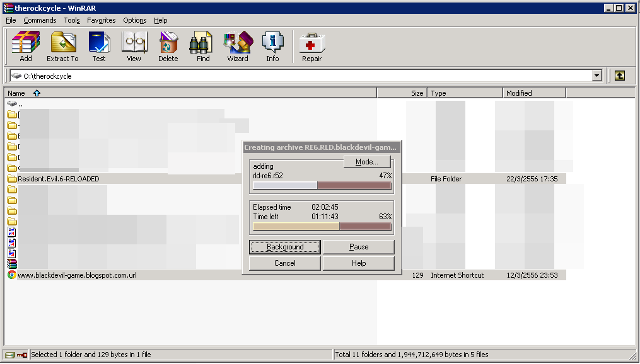
Task: Open the Commands menu
Action: tap(40, 20)
